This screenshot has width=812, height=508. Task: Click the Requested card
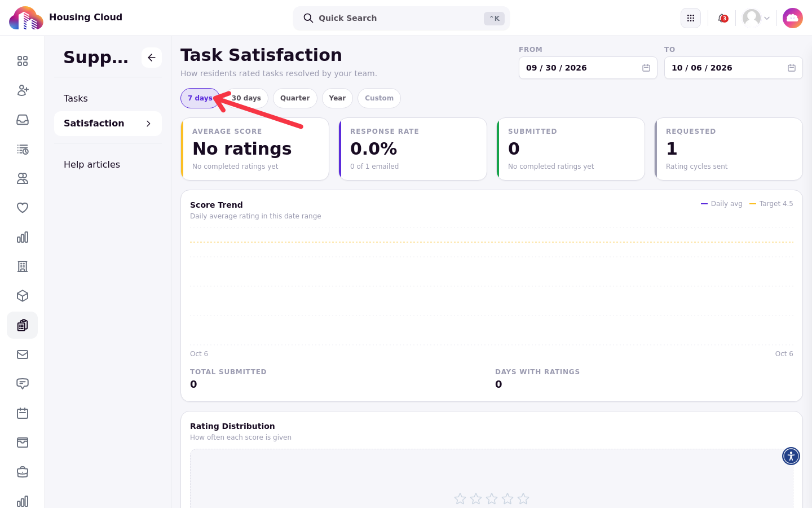[729, 149]
